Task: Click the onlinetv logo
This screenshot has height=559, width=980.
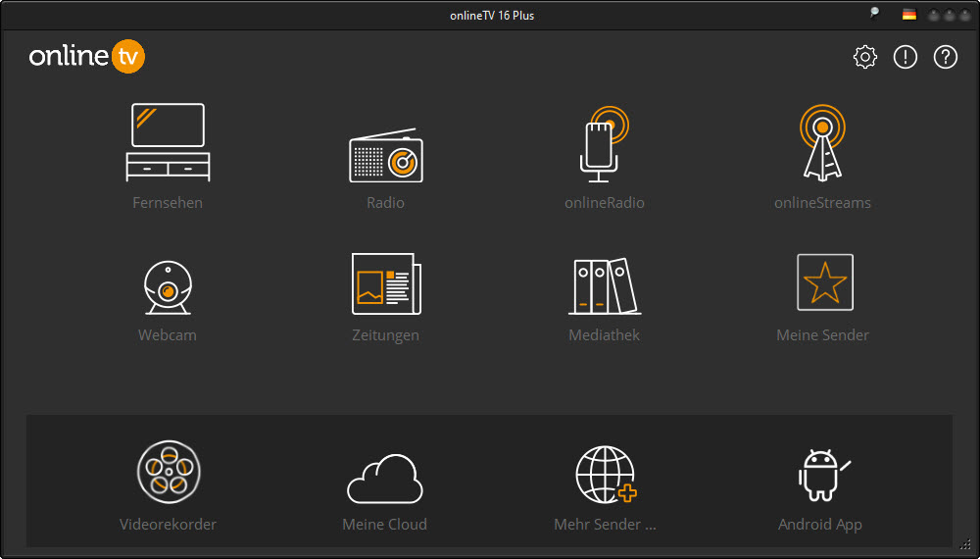Action: click(x=87, y=56)
